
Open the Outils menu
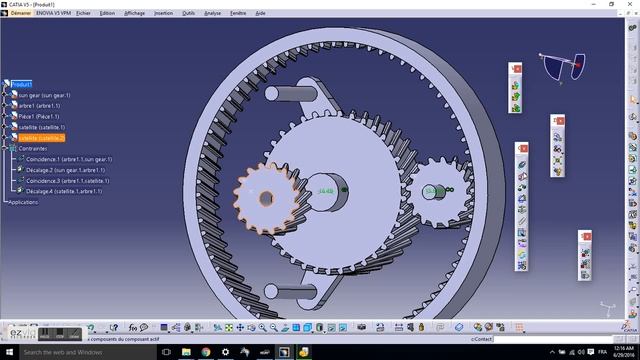pyautogui.click(x=189, y=13)
